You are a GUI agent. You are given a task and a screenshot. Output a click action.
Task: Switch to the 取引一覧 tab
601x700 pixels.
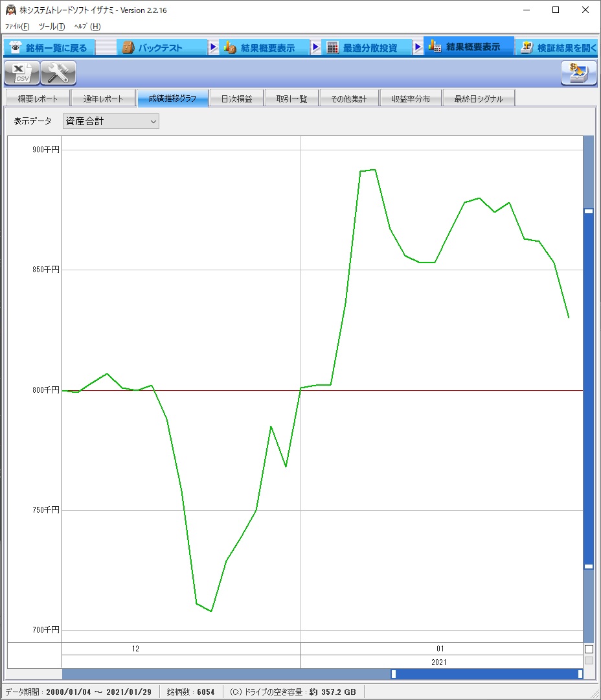tap(291, 99)
